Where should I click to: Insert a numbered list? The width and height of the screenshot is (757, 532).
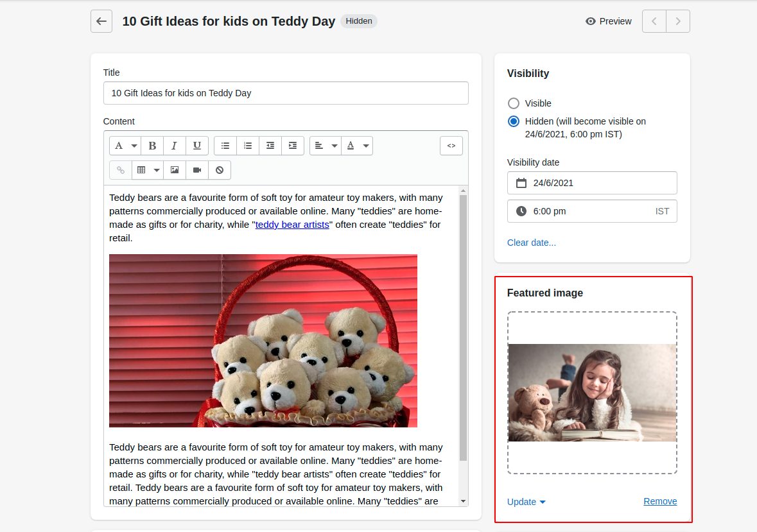(248, 146)
